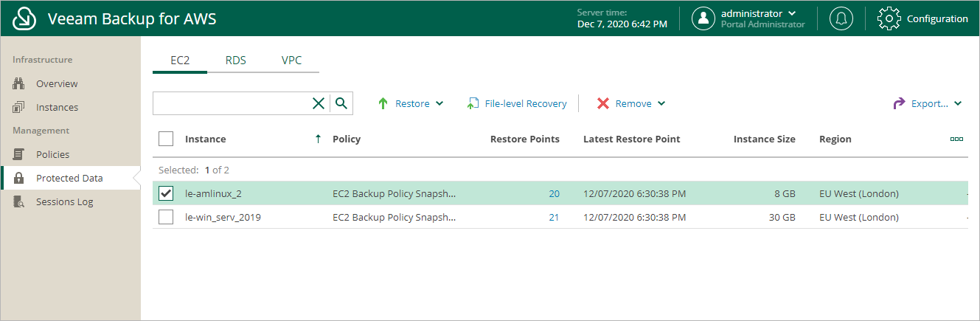Open the 20 restore points link

click(554, 194)
